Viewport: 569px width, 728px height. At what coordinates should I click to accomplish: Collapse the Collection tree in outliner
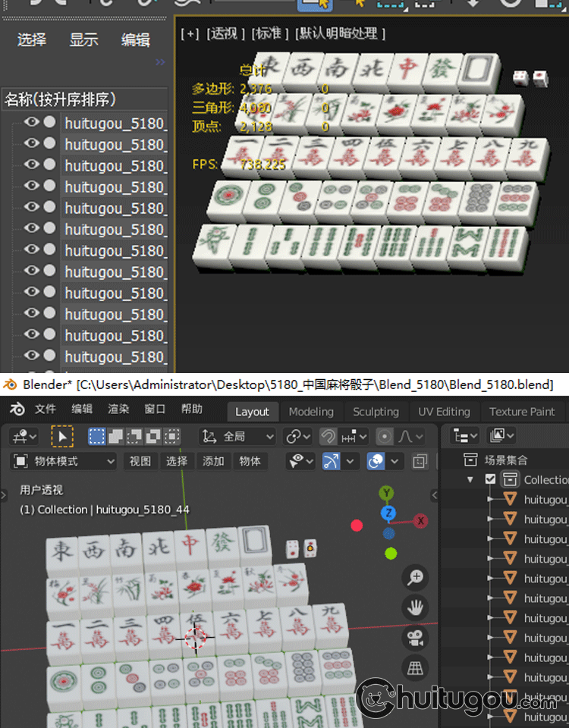click(x=470, y=479)
